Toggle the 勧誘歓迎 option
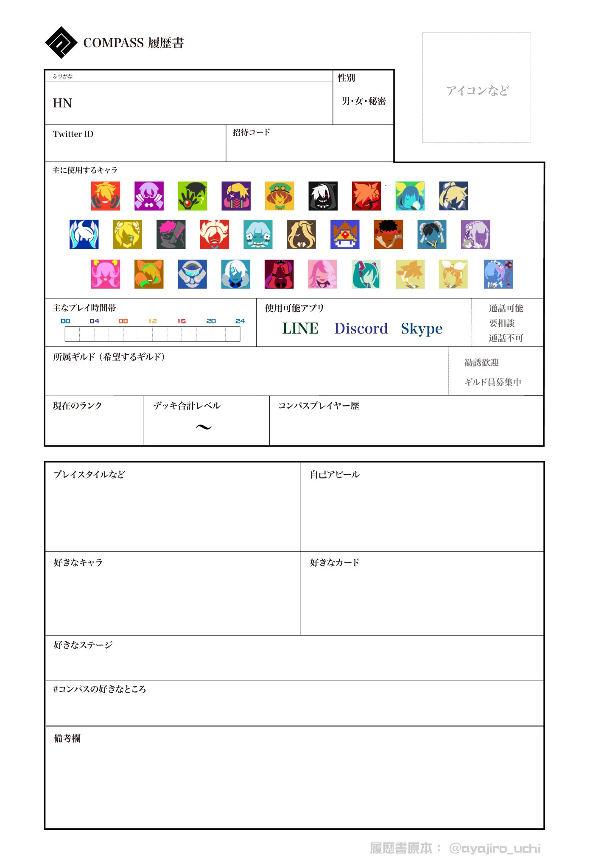Screen dimensions: 590x868 [481, 362]
